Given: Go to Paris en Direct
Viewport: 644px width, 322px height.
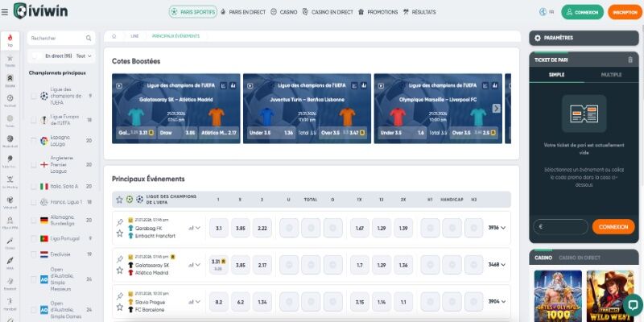Looking at the screenshot, I should click(243, 12).
